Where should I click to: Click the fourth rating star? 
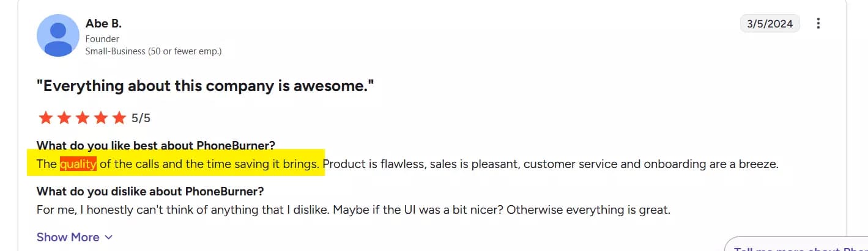point(101,118)
